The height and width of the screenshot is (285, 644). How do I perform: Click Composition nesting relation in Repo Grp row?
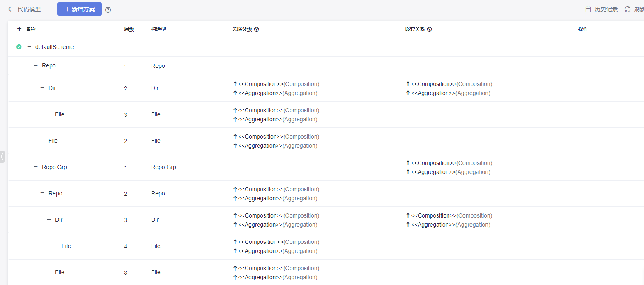click(448, 163)
